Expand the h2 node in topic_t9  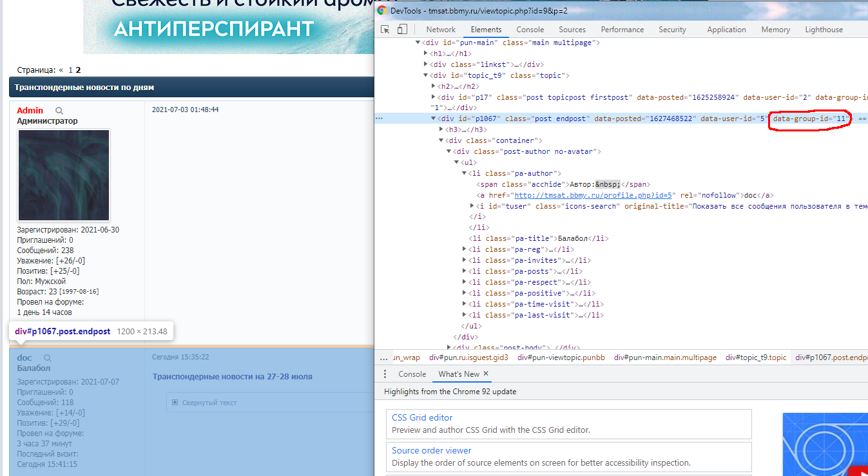click(433, 86)
